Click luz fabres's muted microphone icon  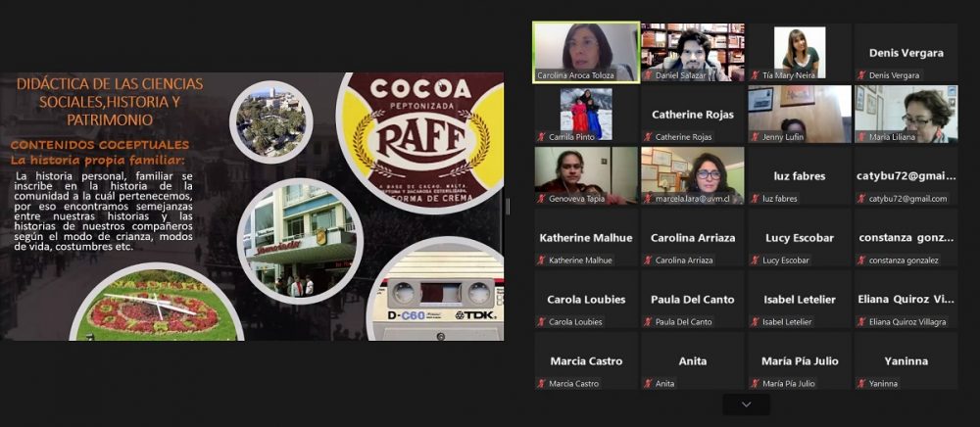(x=755, y=199)
